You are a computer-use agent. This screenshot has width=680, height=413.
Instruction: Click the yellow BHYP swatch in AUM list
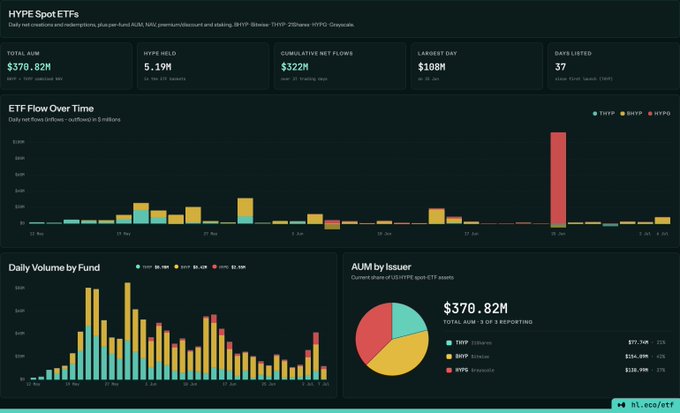coord(449,357)
